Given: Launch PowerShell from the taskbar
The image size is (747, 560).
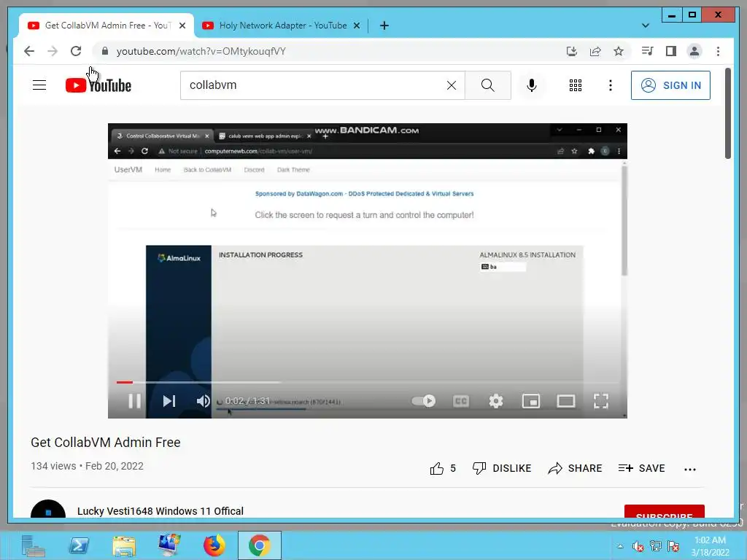Looking at the screenshot, I should [x=79, y=545].
